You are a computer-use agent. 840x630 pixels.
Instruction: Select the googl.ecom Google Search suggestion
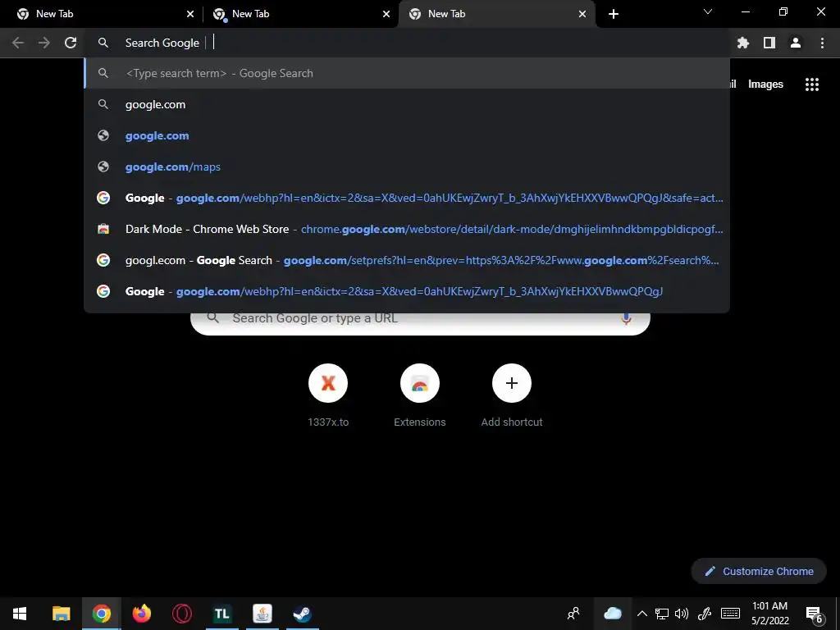[x=407, y=260]
